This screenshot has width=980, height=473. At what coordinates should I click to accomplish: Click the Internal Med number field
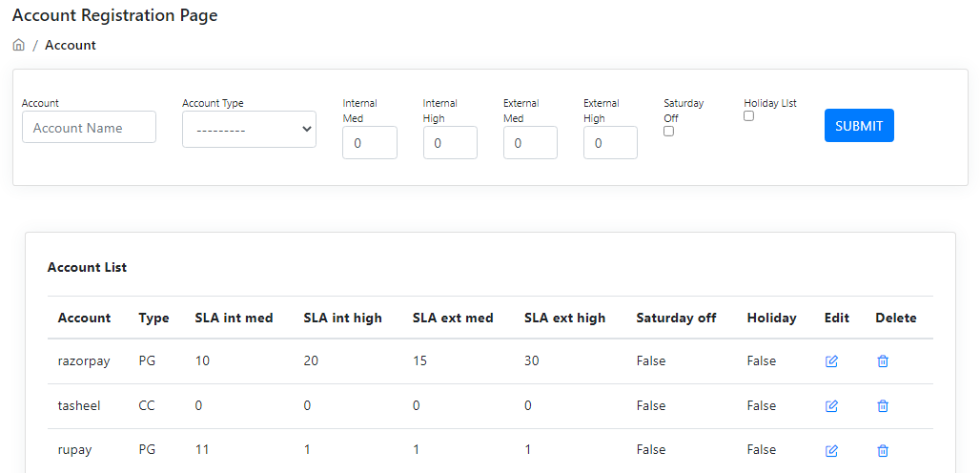[x=369, y=143]
